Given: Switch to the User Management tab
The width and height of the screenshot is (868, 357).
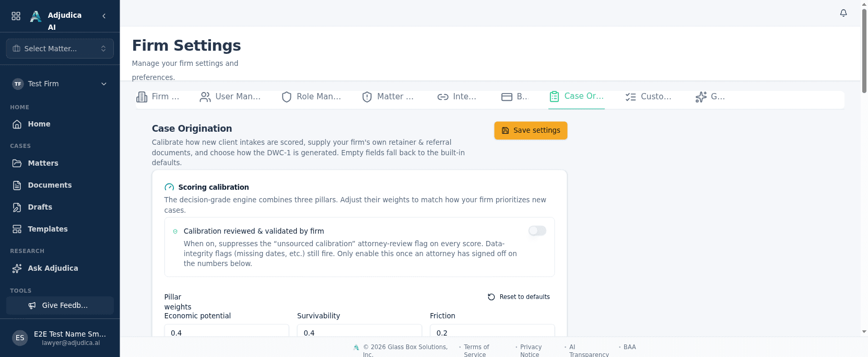Looking at the screenshot, I should (230, 97).
